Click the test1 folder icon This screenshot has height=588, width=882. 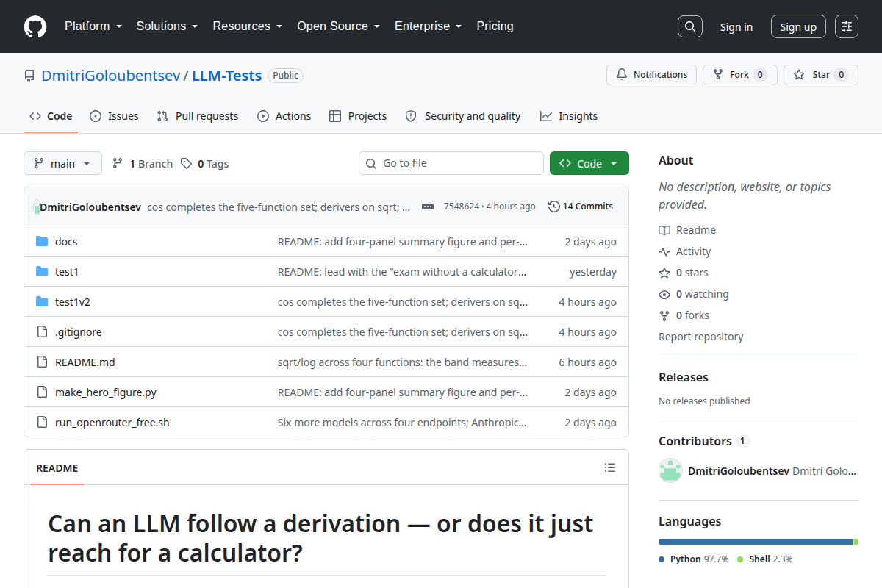point(42,272)
